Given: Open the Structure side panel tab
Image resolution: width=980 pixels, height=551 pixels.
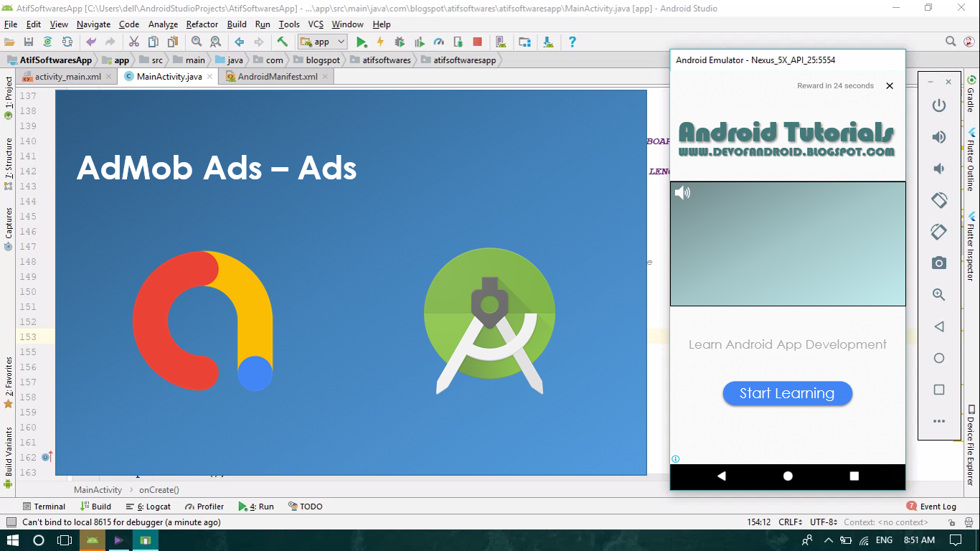Looking at the screenshot, I should point(9,164).
